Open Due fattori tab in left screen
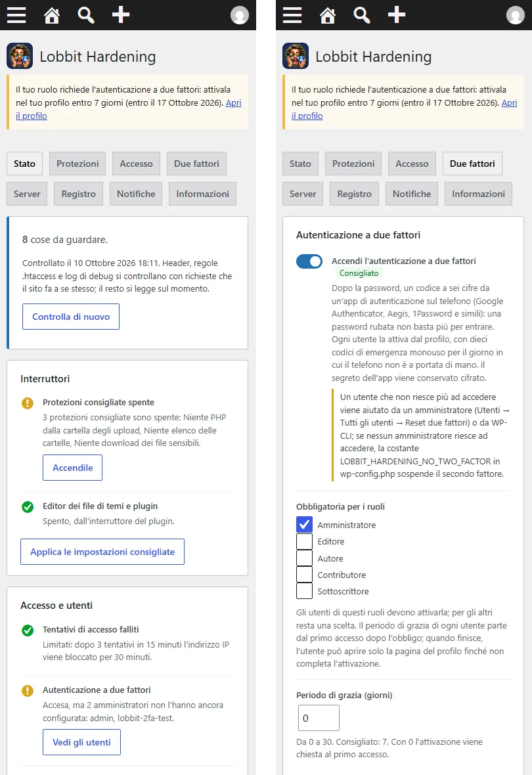 (197, 164)
